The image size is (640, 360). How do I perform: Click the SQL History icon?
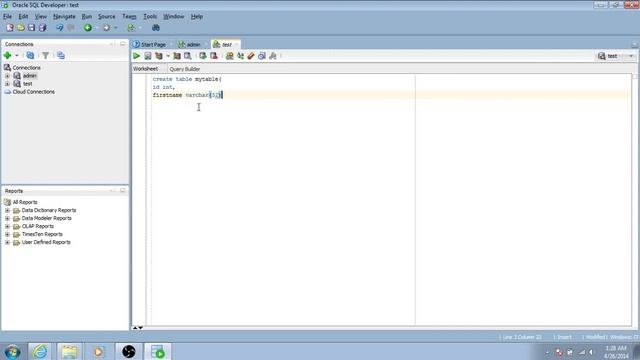(x=262, y=56)
